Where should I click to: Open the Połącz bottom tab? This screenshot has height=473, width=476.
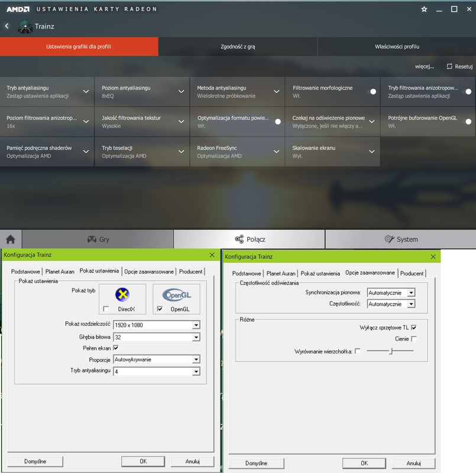(x=249, y=239)
